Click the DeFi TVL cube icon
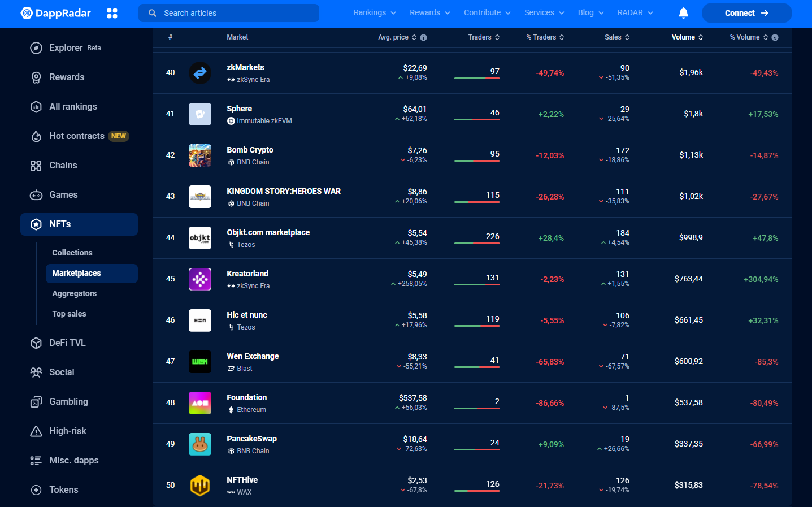 tap(36, 343)
